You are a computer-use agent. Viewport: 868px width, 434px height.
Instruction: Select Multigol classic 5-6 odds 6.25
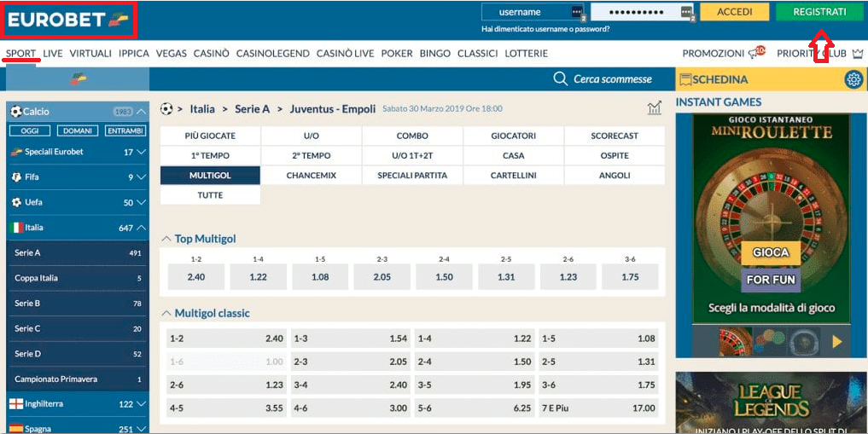pyautogui.click(x=475, y=408)
